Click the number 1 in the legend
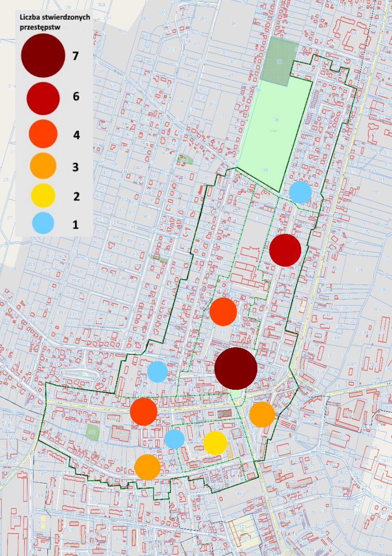 coord(76,224)
